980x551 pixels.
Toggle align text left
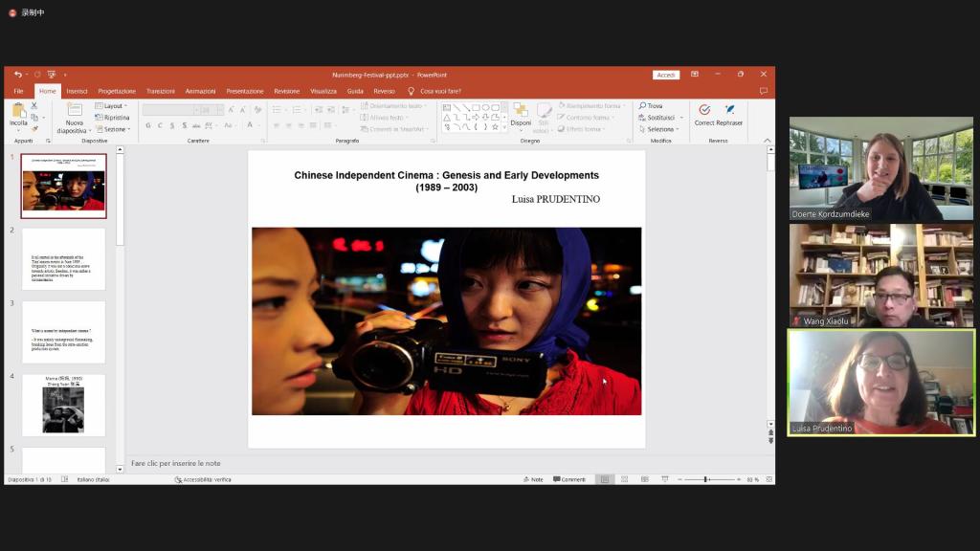276,125
